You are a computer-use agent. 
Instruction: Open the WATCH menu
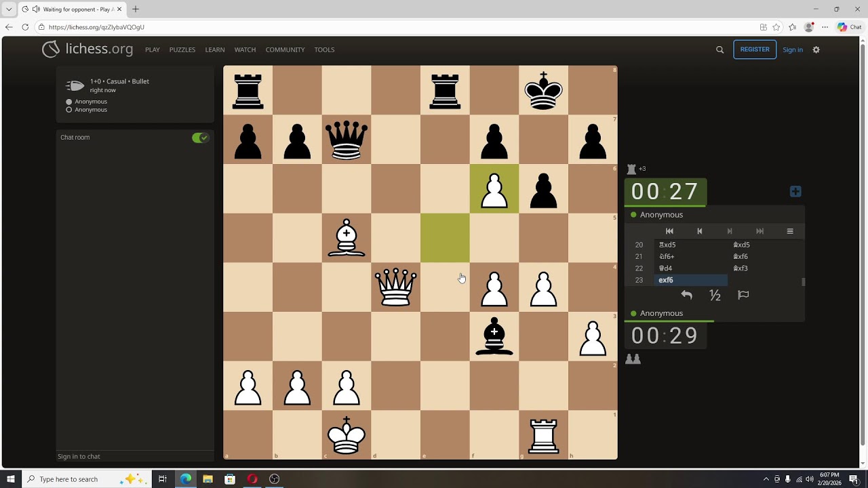point(245,49)
